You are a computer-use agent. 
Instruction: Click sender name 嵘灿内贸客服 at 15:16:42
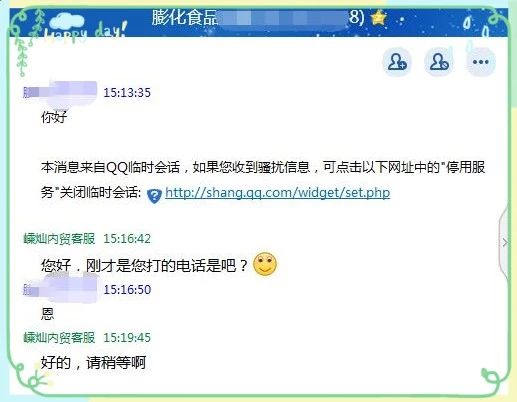[59, 239]
